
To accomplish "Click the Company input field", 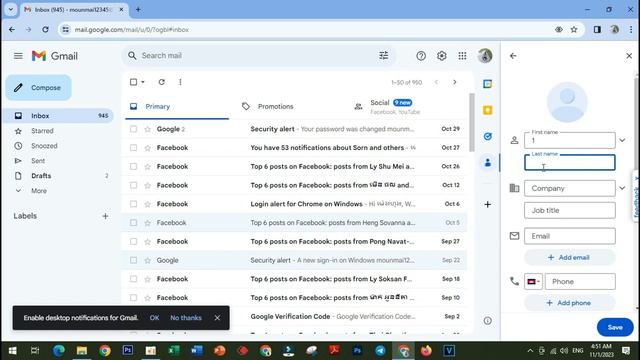I will click(569, 188).
